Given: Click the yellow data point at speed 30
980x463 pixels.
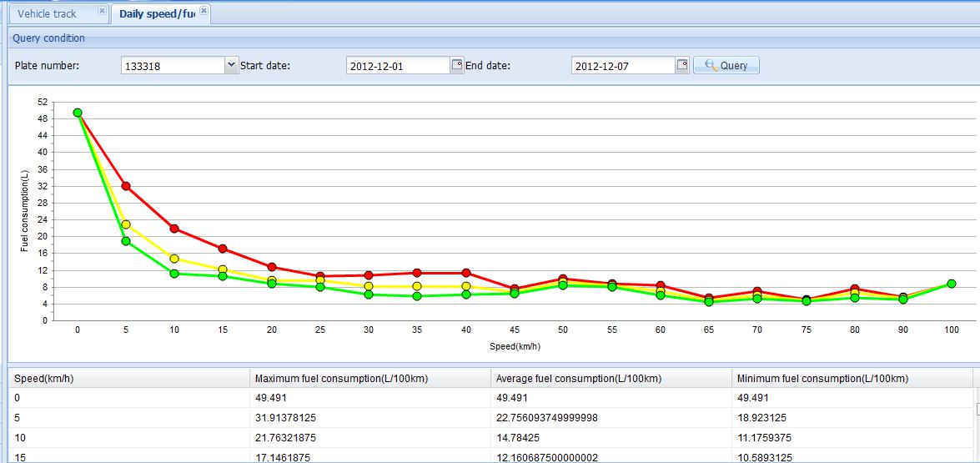Looking at the screenshot, I should click(x=369, y=286).
